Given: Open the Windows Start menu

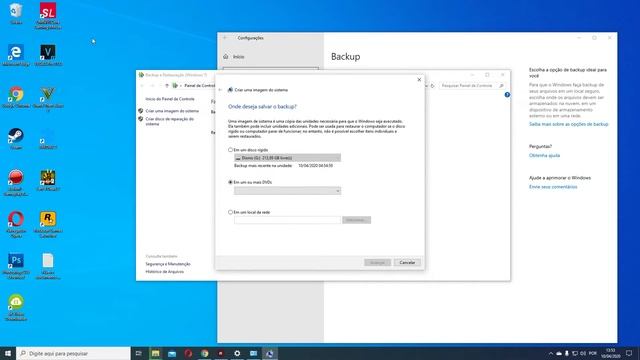Looking at the screenshot, I should click(x=8, y=353).
